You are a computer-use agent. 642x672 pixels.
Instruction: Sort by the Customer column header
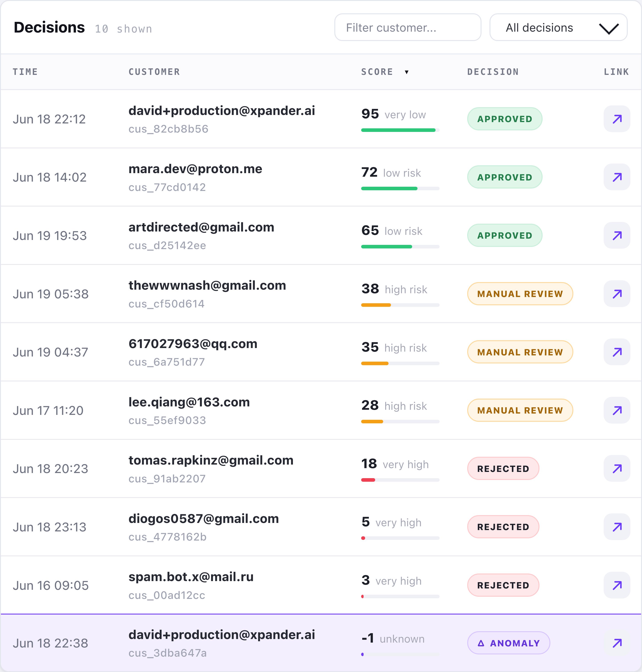click(x=154, y=72)
